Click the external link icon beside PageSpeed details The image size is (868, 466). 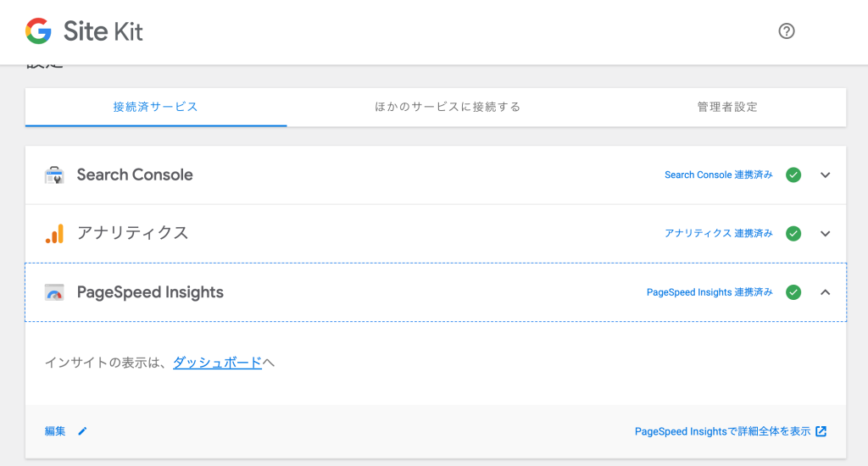(x=821, y=431)
